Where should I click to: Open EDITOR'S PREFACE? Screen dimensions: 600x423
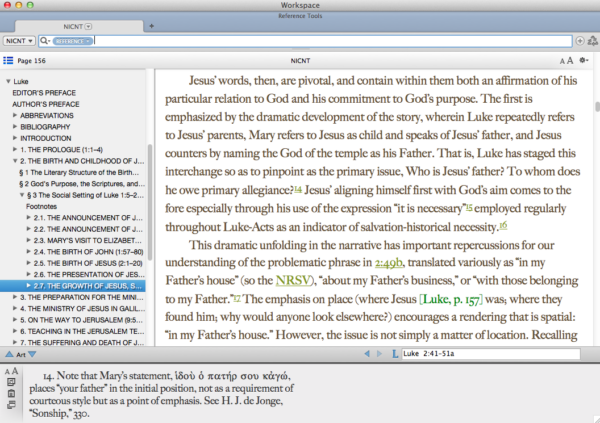[x=44, y=93]
